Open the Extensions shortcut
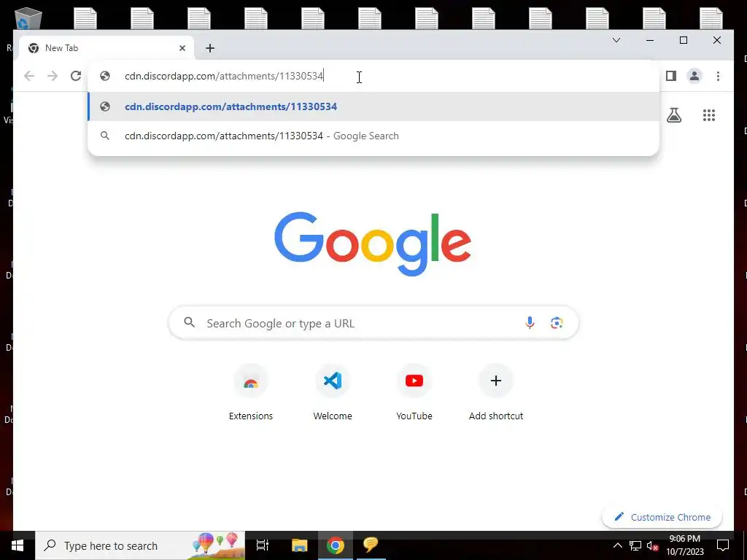The image size is (747, 560). click(251, 392)
